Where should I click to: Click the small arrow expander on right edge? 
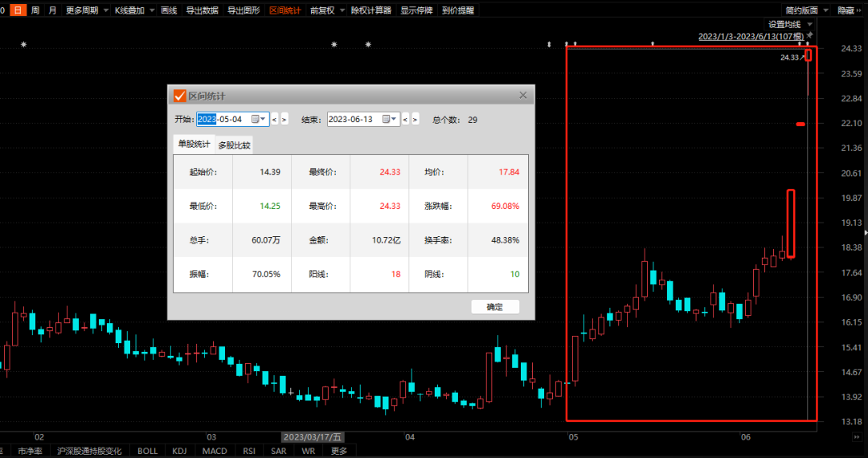click(x=866, y=234)
